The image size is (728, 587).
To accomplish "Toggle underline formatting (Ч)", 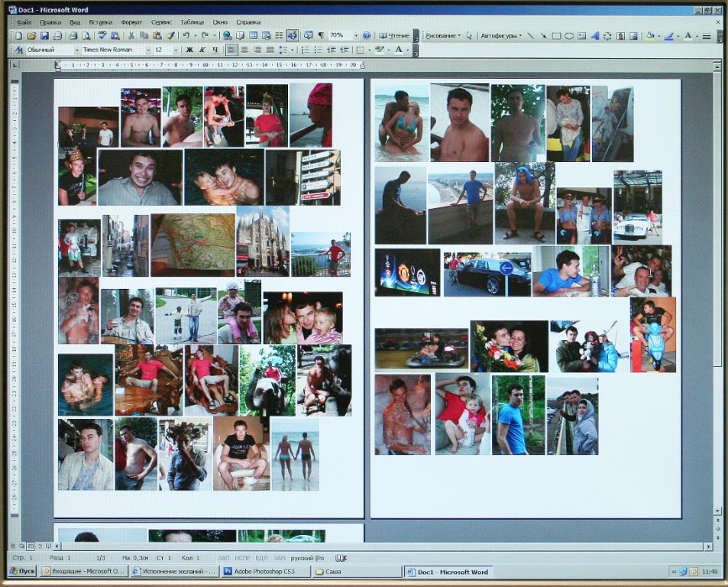I will (x=215, y=50).
